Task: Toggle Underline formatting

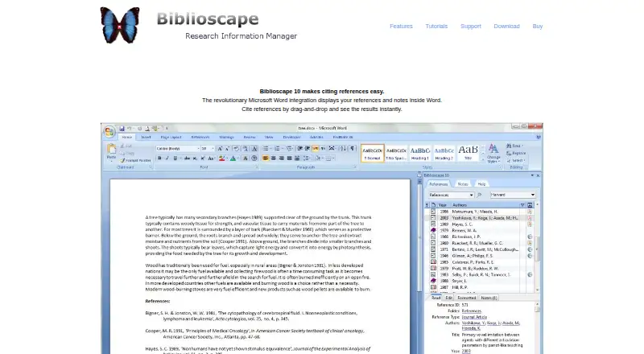Action: coord(175,158)
